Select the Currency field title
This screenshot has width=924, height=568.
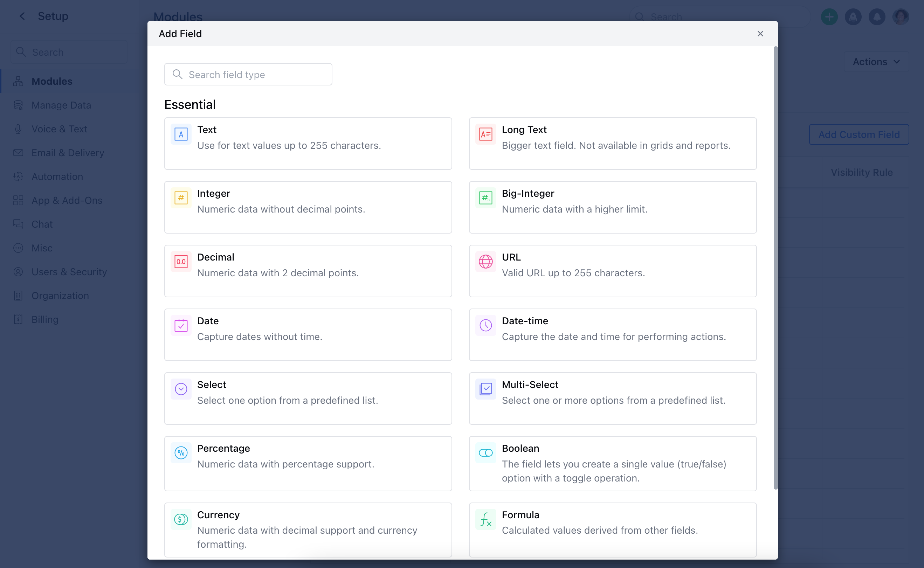pyautogui.click(x=218, y=515)
